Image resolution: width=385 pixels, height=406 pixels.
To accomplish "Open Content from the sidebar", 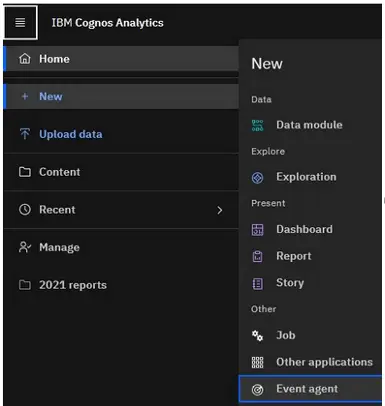I will pyautogui.click(x=121, y=172).
